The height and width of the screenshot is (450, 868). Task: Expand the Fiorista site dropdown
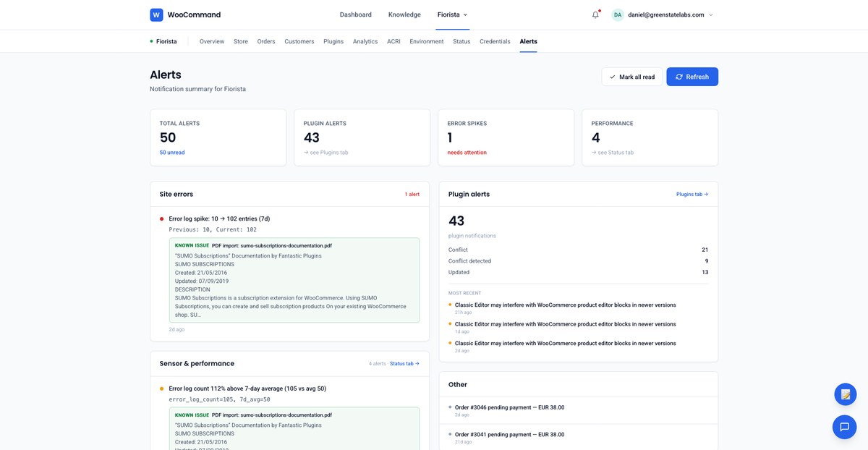pos(453,14)
